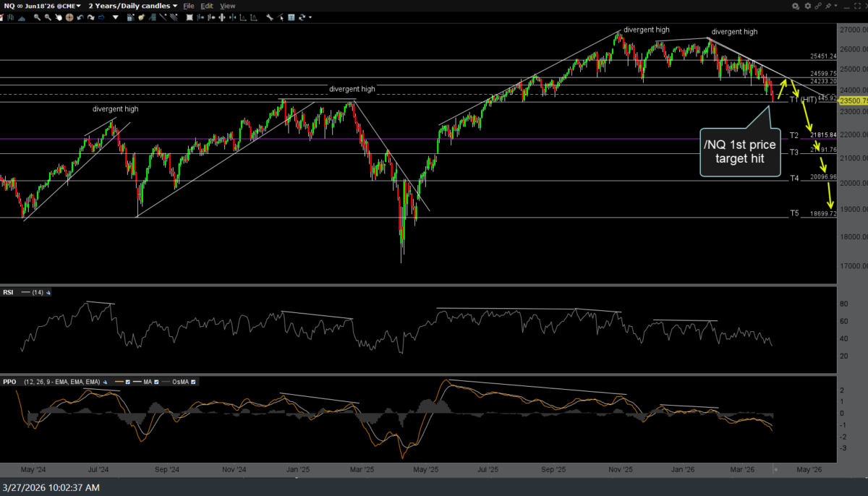The width and height of the screenshot is (868, 496).
Task: Edit PPO indicator parameters icon
Action: point(105,382)
